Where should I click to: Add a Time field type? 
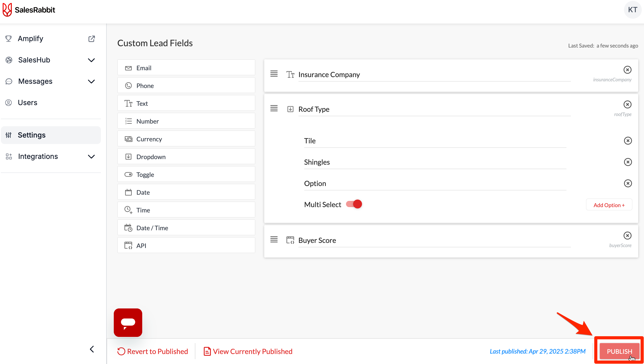pos(186,210)
